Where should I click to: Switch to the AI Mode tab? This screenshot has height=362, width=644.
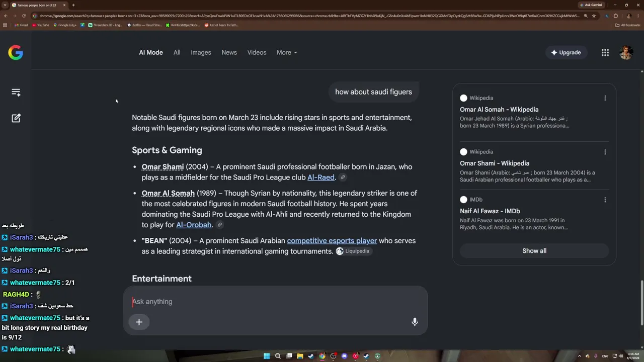151,52
